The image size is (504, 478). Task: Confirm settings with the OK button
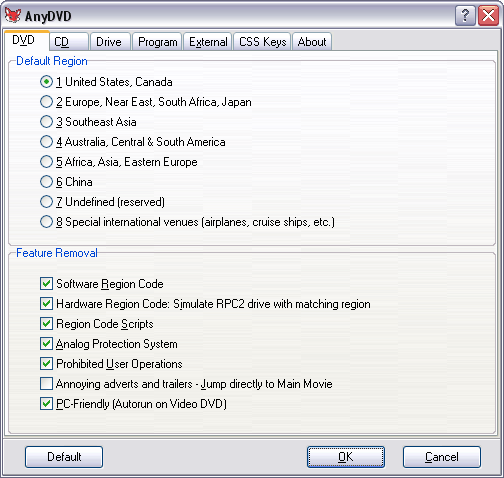pos(346,457)
